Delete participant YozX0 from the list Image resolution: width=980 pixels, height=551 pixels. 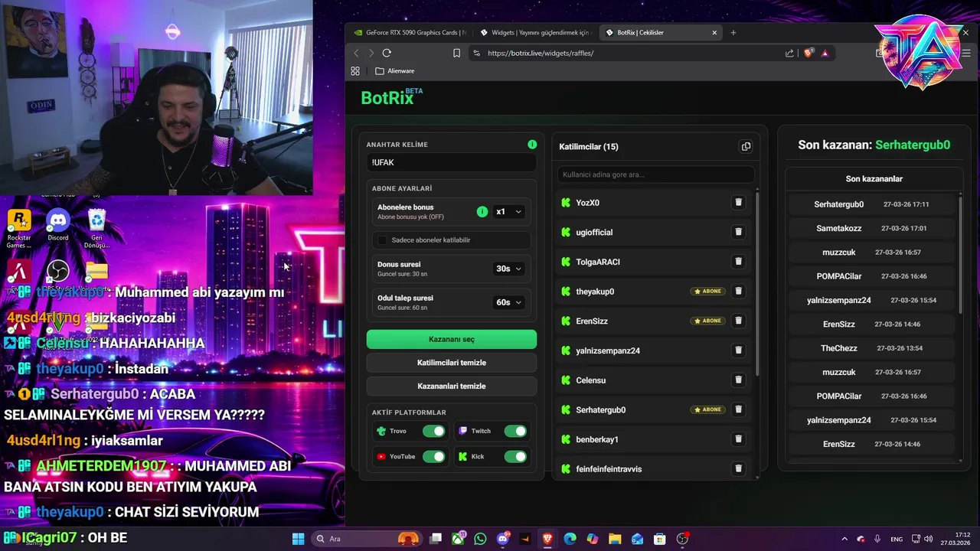point(738,203)
